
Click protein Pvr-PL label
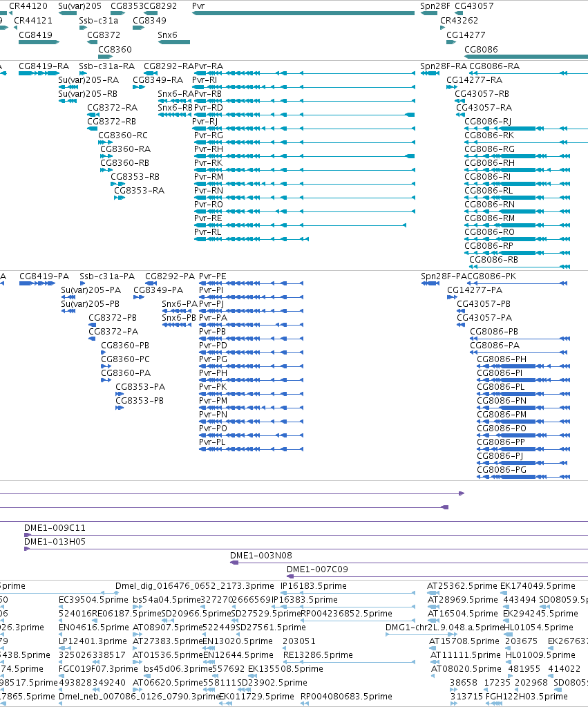click(x=212, y=442)
